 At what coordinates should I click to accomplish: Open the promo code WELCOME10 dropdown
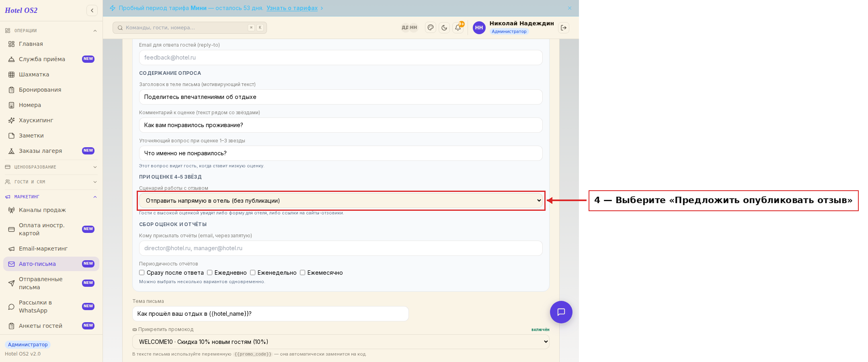click(341, 342)
